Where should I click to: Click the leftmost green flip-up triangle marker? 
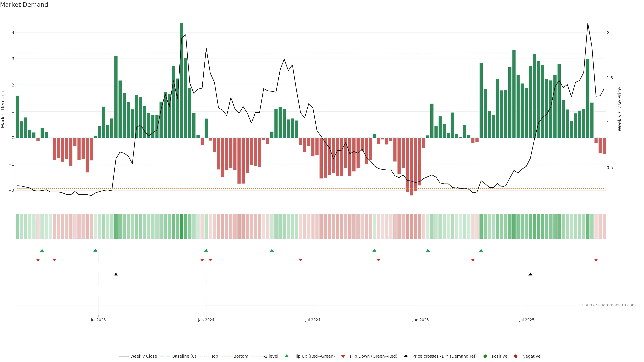(x=42, y=250)
